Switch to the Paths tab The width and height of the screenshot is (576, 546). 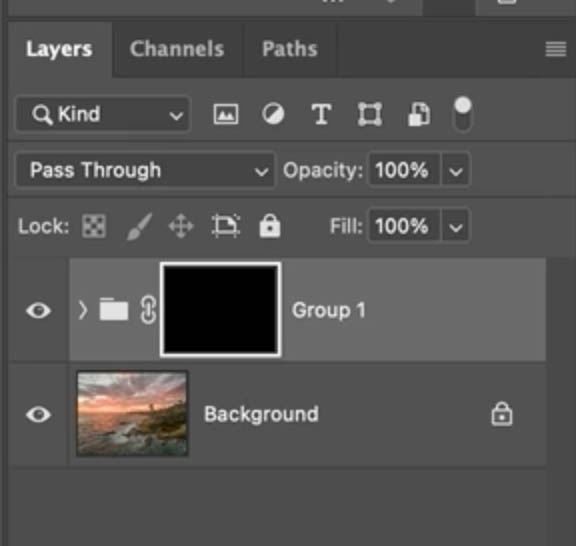pyautogui.click(x=290, y=49)
